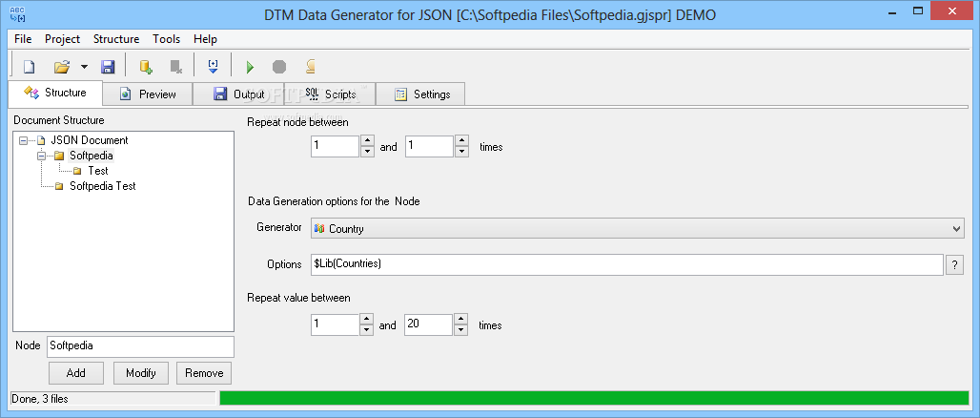This screenshot has width=980, height=418.
Task: Select the Softpedia Test node
Action: [103, 186]
